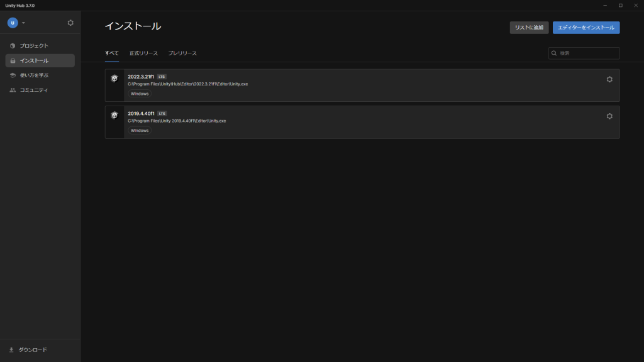Open settings gear for 2022.3.21f1
Viewport: 644px width, 362px height.
coord(609,80)
